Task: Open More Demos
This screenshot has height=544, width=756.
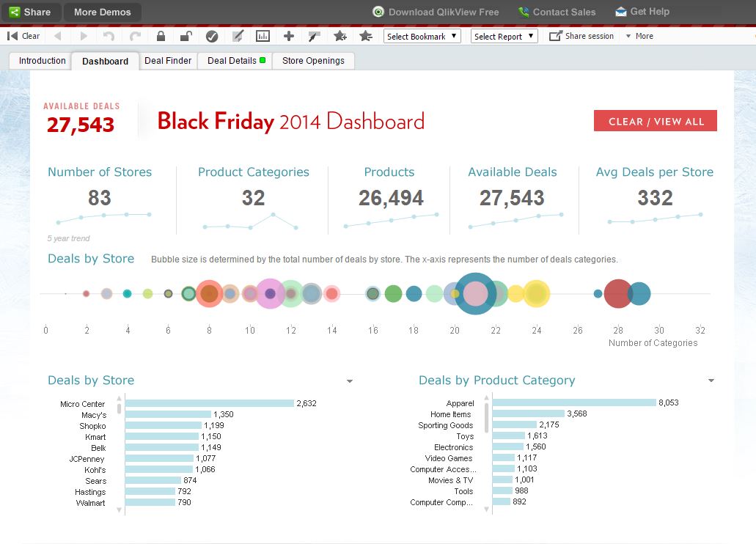Action: [x=102, y=12]
